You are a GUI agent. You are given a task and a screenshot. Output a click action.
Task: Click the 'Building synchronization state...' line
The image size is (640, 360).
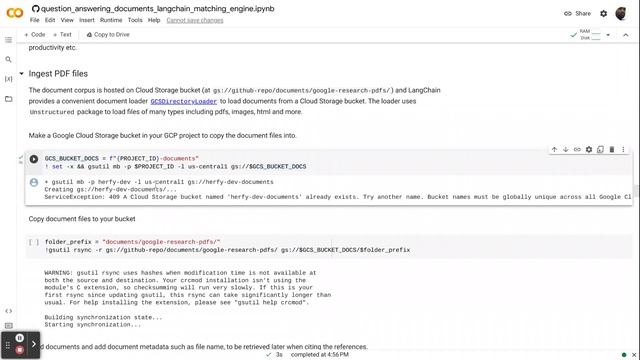(x=103, y=317)
